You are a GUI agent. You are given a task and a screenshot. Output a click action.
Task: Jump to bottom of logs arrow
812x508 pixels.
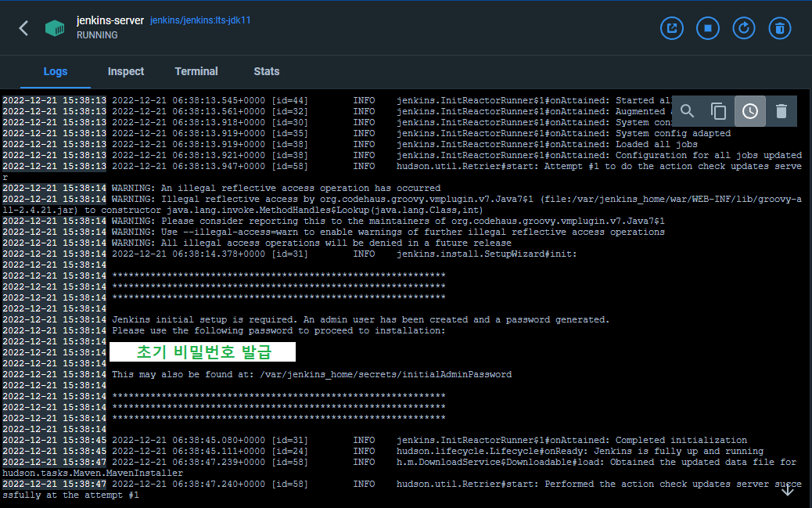point(787,488)
